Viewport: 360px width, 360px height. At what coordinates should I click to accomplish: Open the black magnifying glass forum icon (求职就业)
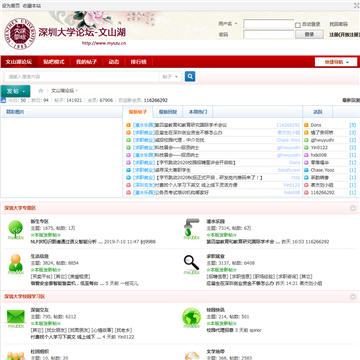[x=191, y=265]
